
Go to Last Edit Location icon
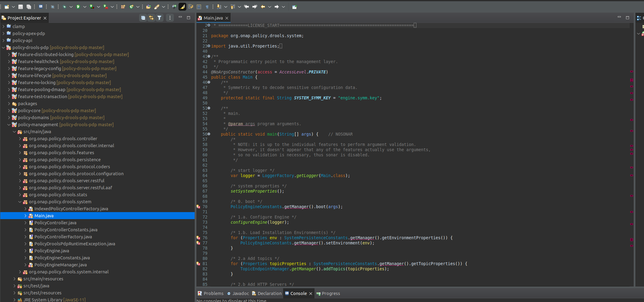[x=246, y=7]
